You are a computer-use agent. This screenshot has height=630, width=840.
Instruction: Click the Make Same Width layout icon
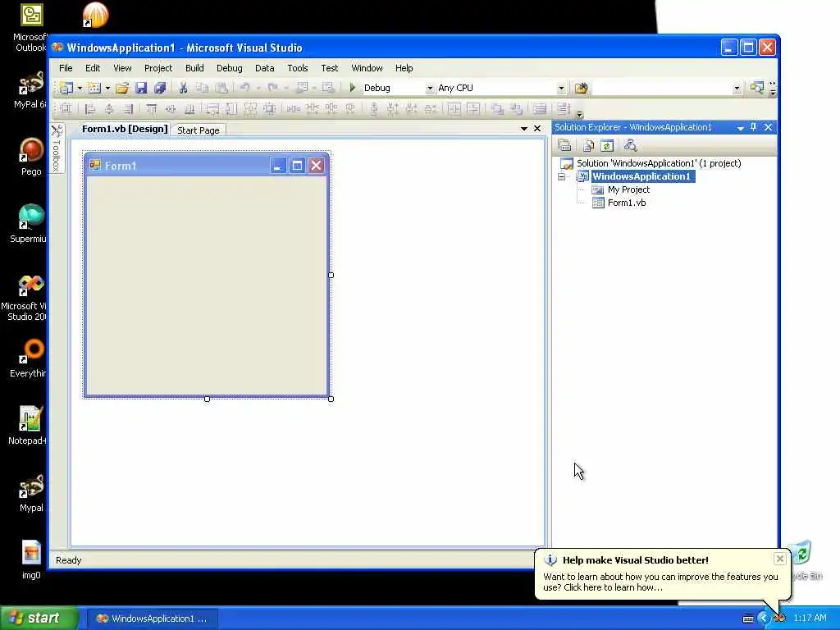[x=212, y=109]
